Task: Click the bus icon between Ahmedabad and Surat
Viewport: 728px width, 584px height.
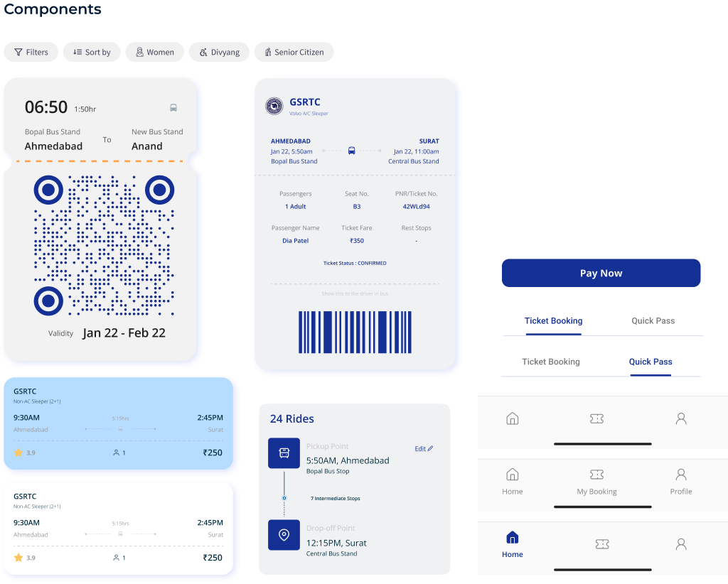Action: 351,151
